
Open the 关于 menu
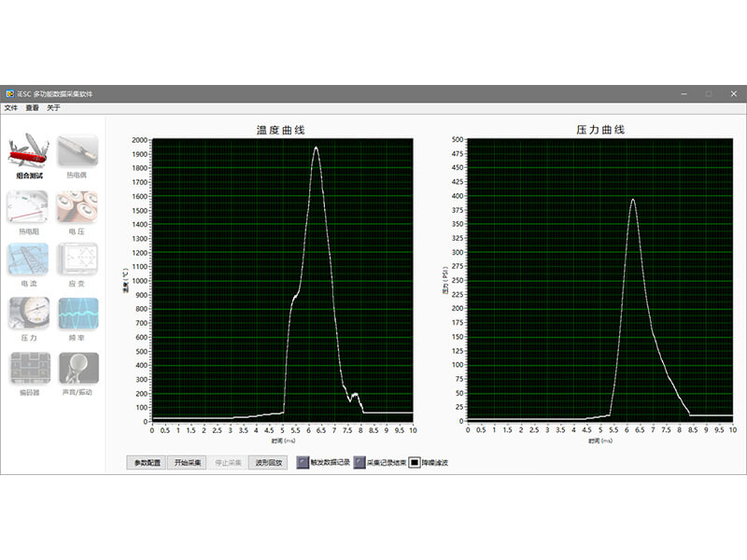pyautogui.click(x=54, y=107)
